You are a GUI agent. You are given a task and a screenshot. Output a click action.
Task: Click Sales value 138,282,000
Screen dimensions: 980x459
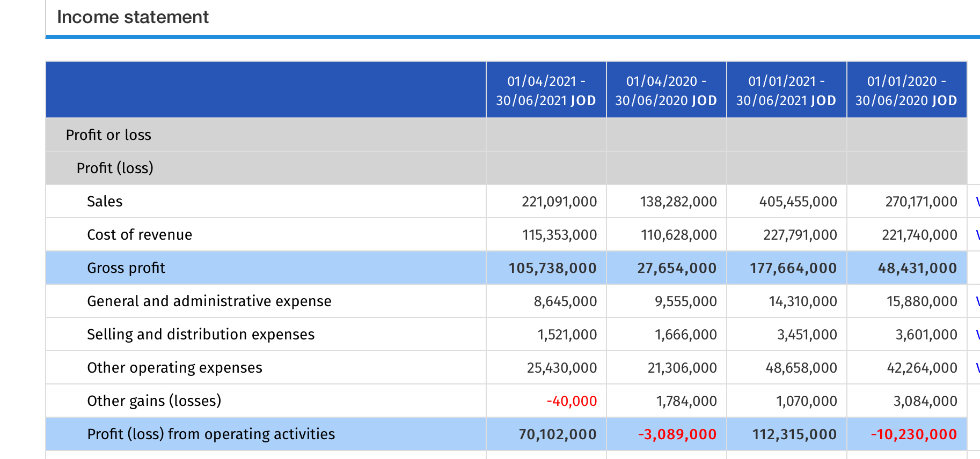678,202
